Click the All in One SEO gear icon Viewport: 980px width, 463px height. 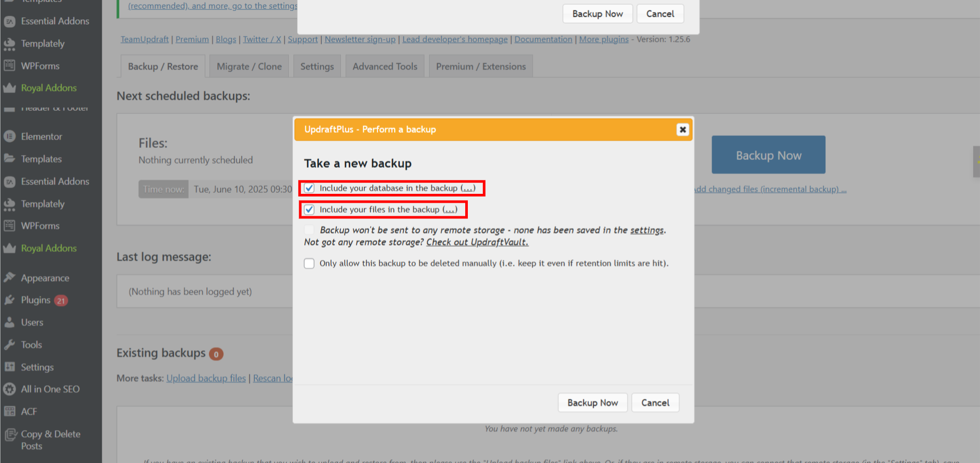pos(9,389)
